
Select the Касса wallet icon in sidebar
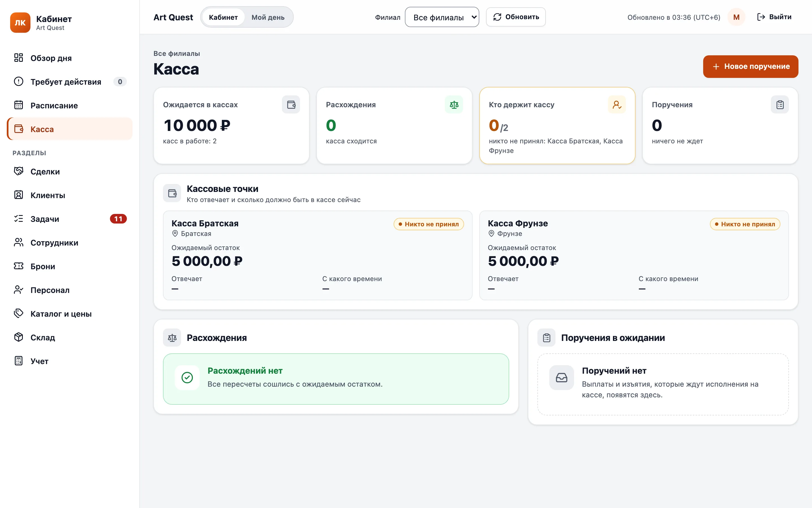tap(18, 129)
